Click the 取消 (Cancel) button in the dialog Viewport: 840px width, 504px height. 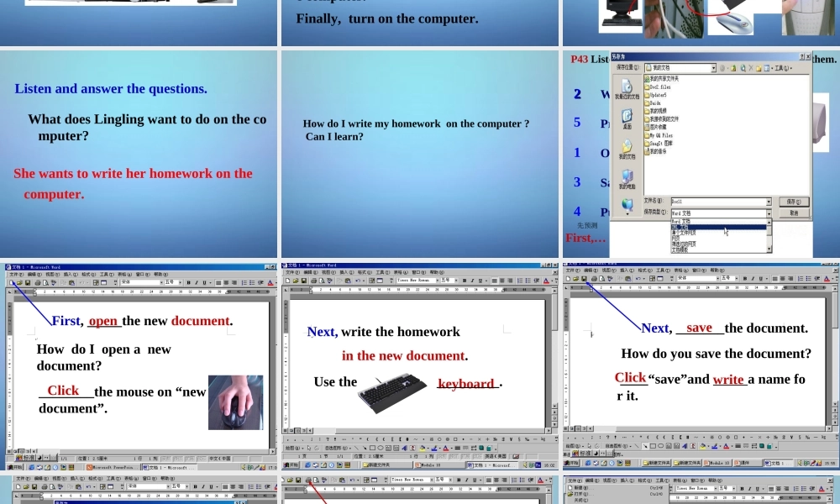[x=795, y=213]
